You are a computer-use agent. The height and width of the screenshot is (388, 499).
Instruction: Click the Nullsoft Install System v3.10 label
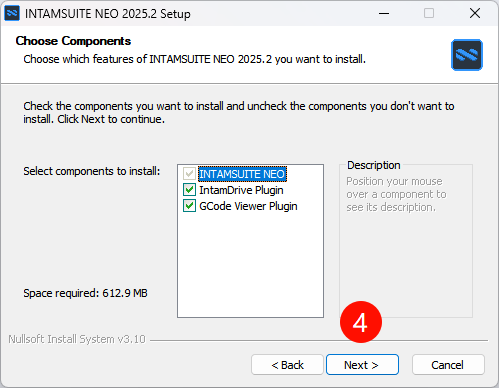(77, 339)
